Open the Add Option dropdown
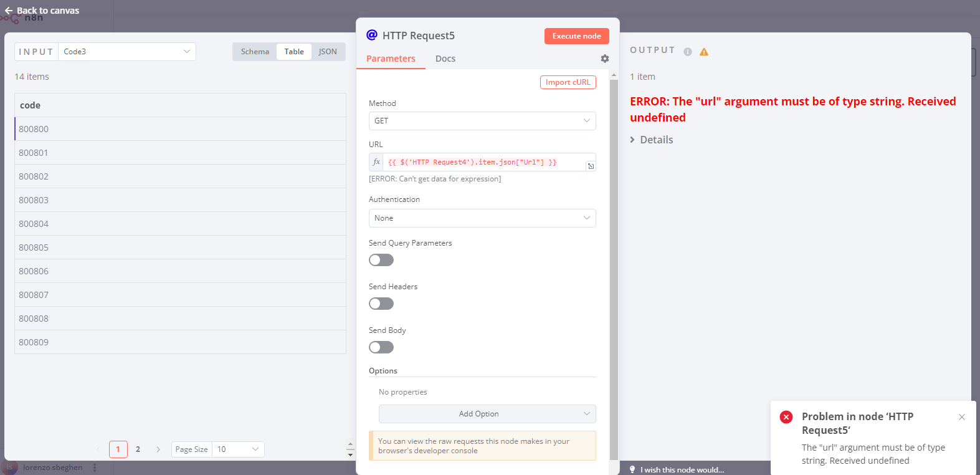The image size is (980, 475). [487, 414]
